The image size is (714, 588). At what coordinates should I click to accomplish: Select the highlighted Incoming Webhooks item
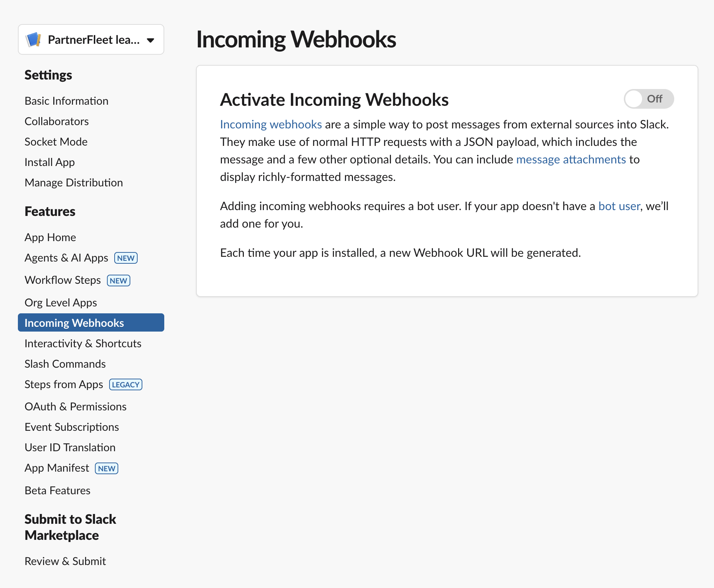pyautogui.click(x=91, y=322)
